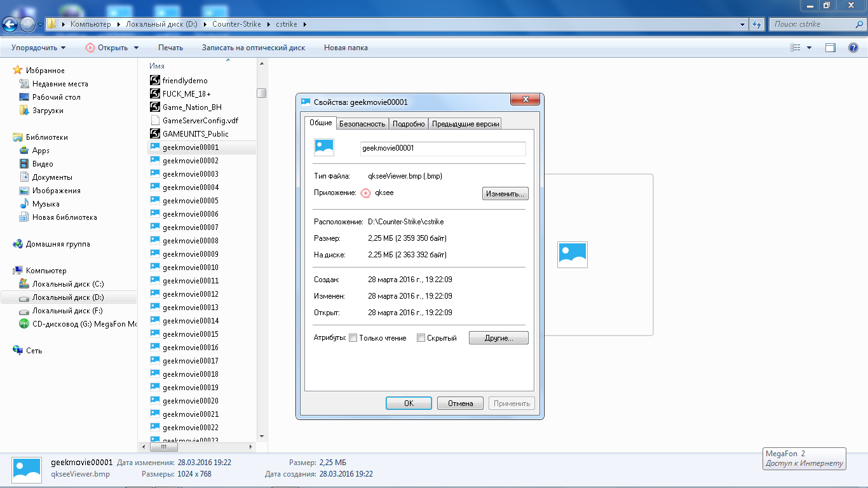The image size is (868, 488).
Task: Enable the Только чтение checkbox
Action: [x=353, y=338]
